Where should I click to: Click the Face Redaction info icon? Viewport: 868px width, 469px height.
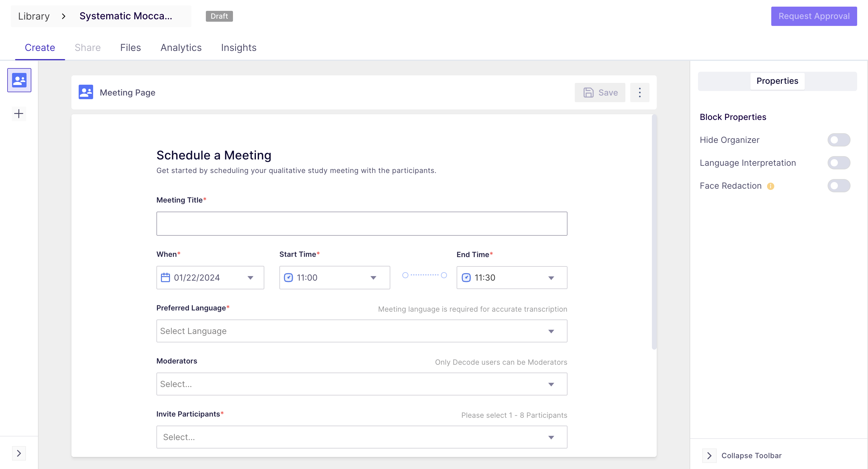pos(771,186)
